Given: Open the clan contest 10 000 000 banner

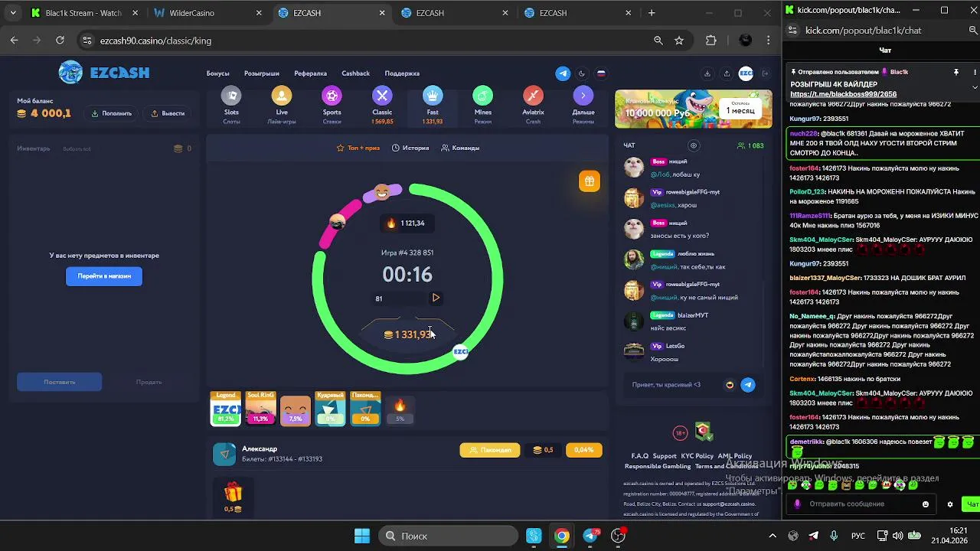Looking at the screenshot, I should pyautogui.click(x=693, y=109).
